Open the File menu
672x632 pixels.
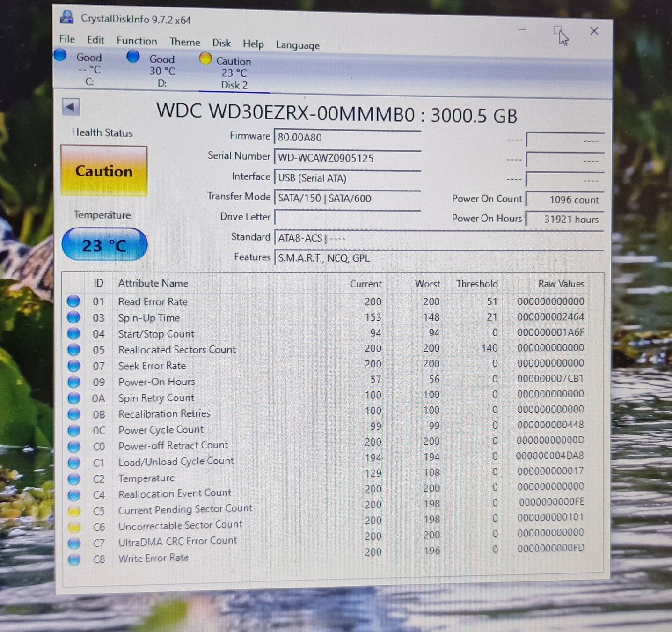coord(67,39)
